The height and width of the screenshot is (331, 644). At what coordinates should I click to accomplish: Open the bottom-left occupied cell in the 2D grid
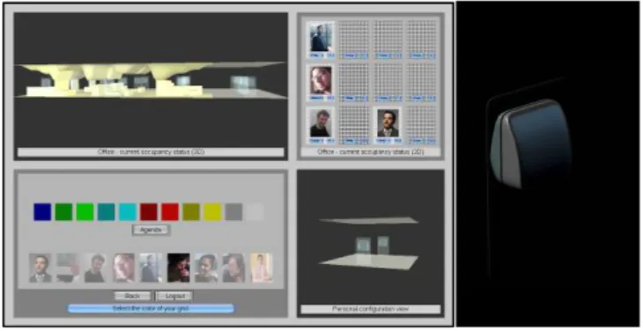pos(321,125)
